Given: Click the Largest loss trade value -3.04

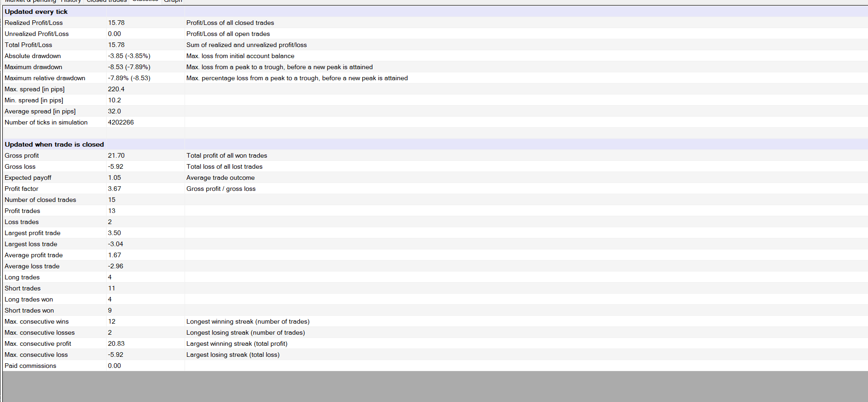Looking at the screenshot, I should (x=115, y=244).
